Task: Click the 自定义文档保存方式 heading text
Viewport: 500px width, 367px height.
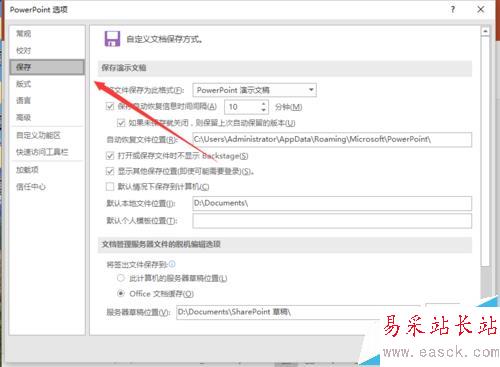Action: (x=164, y=39)
